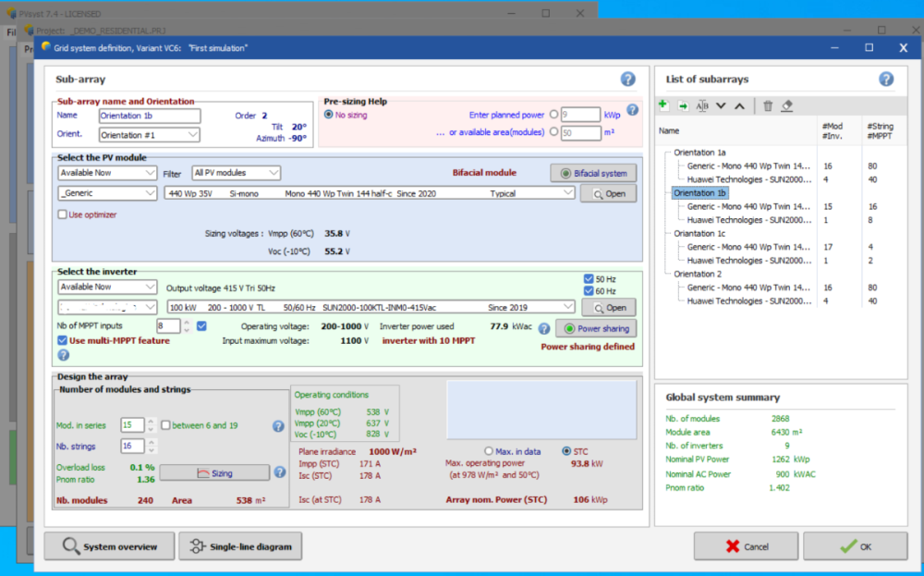Image resolution: width=924 pixels, height=576 pixels.
Task: Open the Orient. dropdown showing Orientation #1
Action: coord(149,135)
